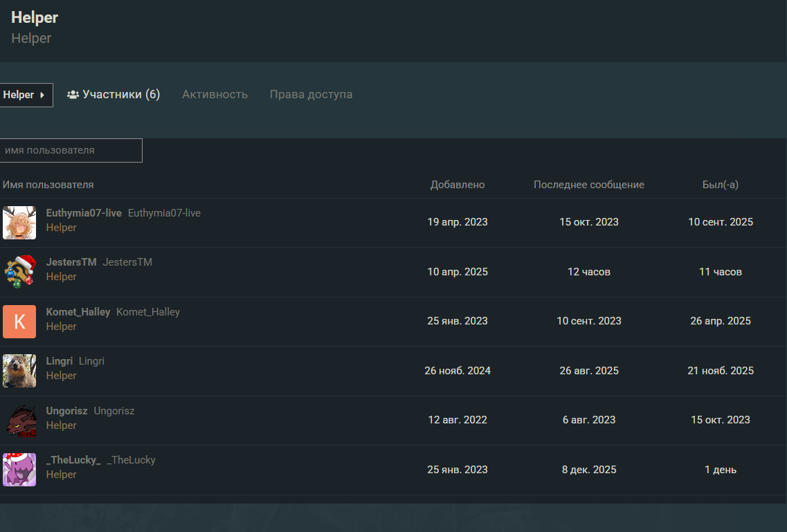
Task: Switch to the Участники (6) tab
Action: pos(114,95)
